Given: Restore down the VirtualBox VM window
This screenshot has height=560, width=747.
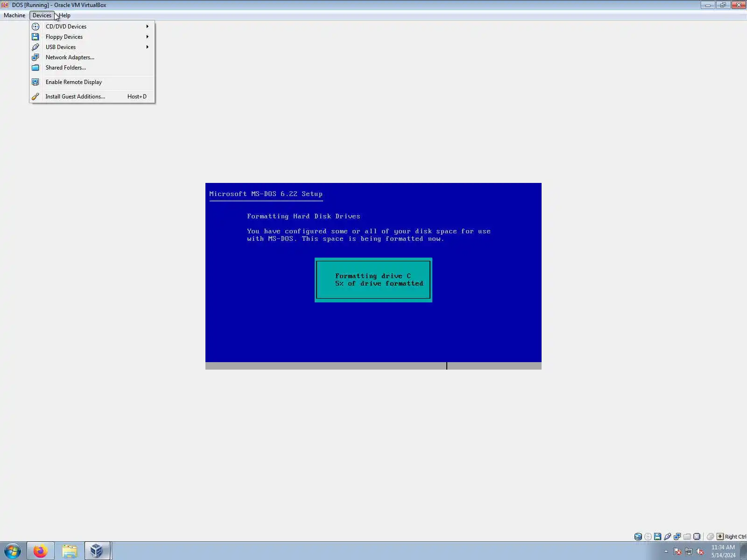Looking at the screenshot, I should (x=723, y=5).
